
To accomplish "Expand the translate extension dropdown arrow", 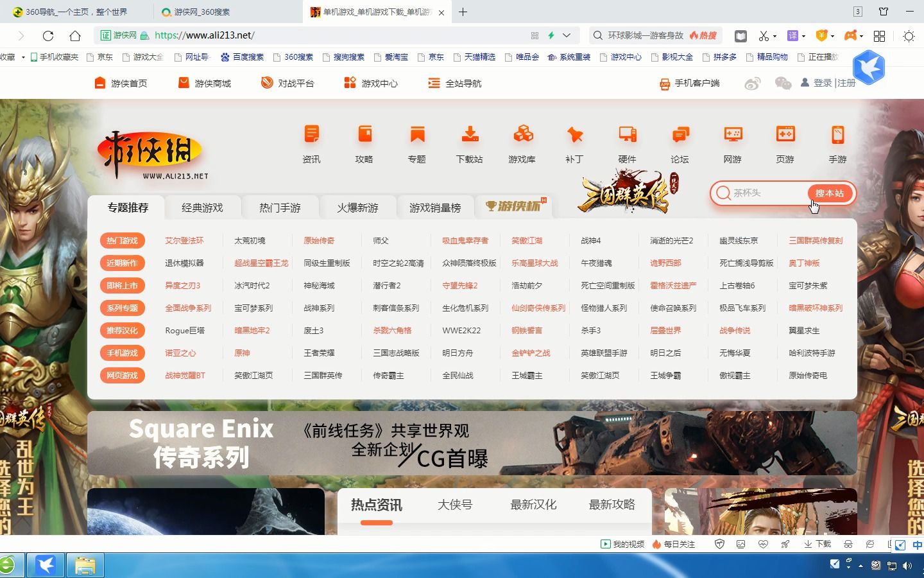I will tap(803, 37).
